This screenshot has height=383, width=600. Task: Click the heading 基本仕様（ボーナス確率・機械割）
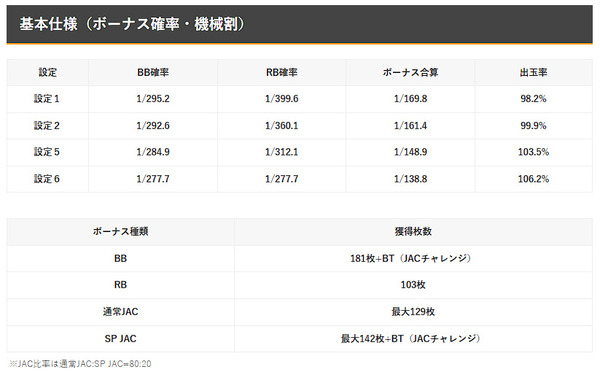tap(132, 24)
